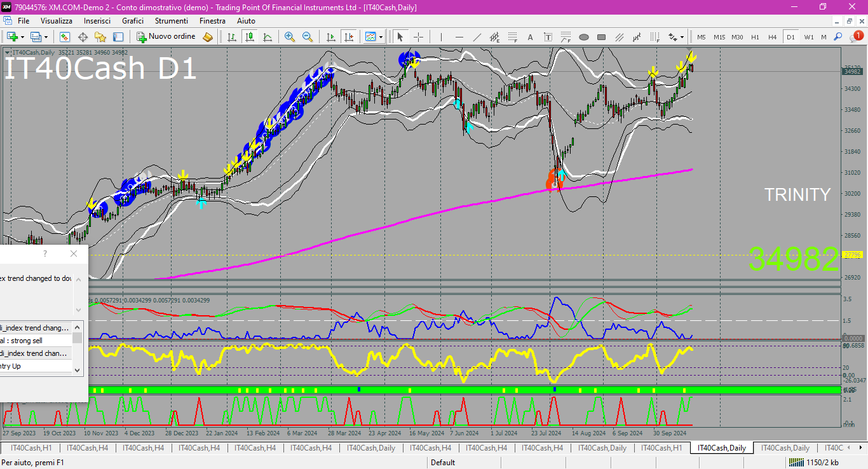Insert a text label with A tool

point(531,37)
